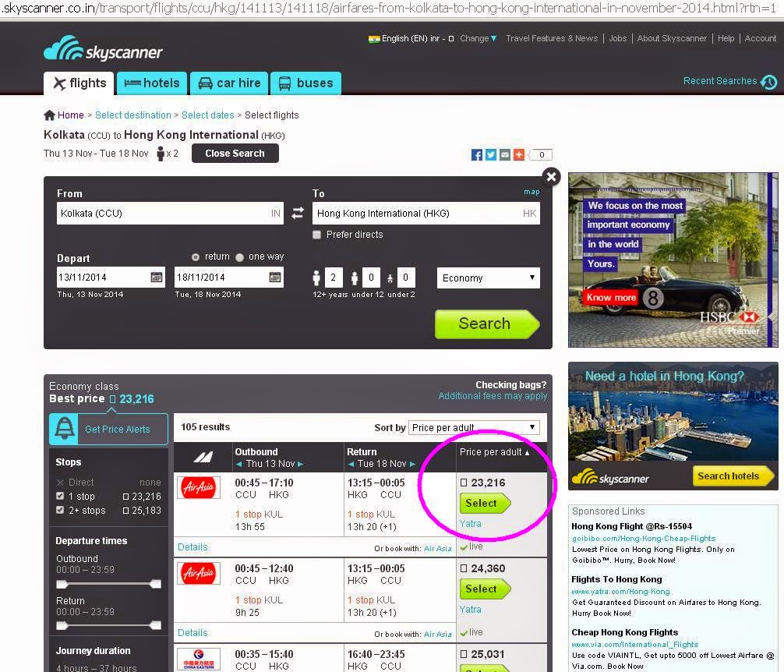The width and height of the screenshot is (784, 672).
Task: Switch to the flights tab
Action: point(79,83)
